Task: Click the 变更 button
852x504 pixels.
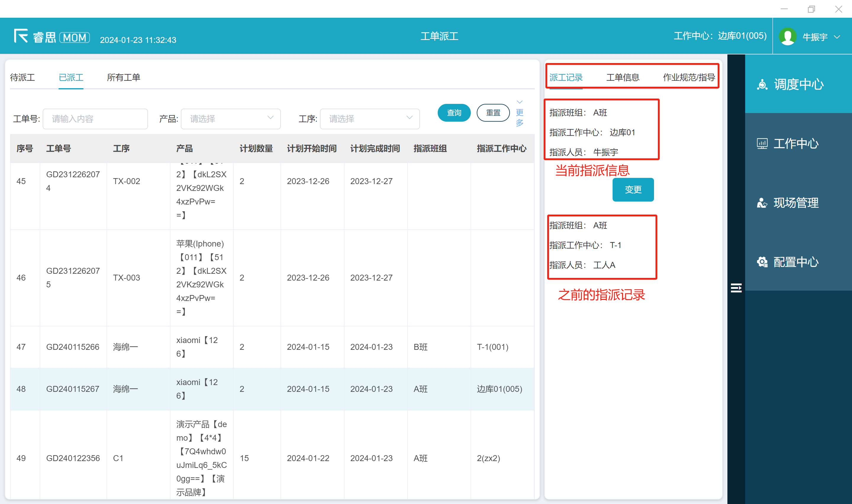Action: click(x=633, y=189)
